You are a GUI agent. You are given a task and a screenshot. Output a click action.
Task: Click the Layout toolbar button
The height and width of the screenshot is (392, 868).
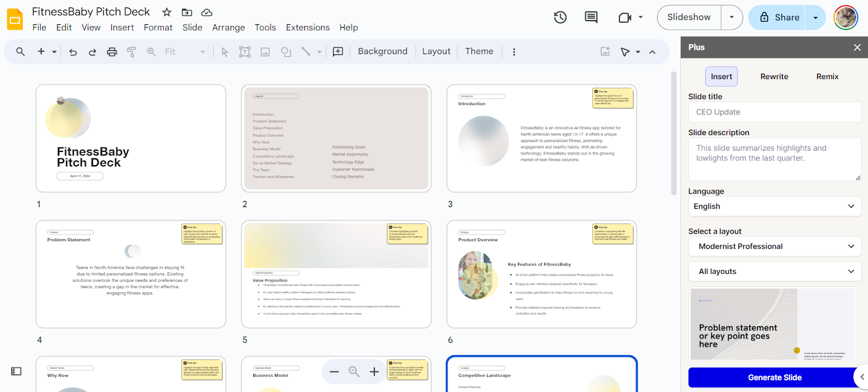[436, 52]
